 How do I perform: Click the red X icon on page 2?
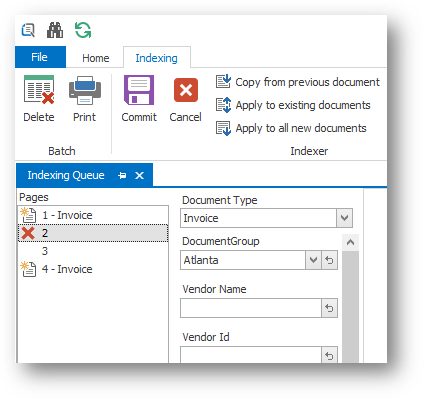click(x=28, y=233)
